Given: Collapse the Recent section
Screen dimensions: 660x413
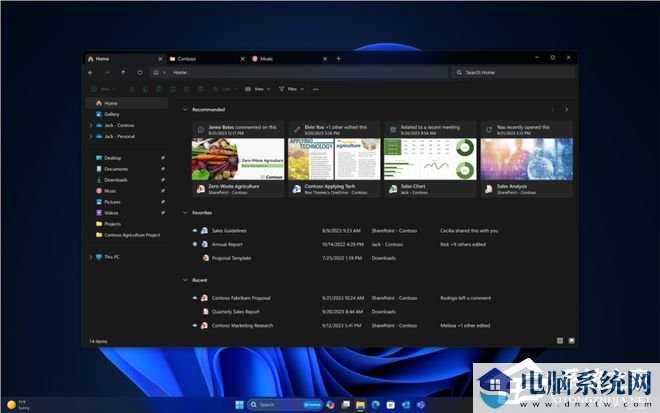Looking at the screenshot, I should [x=185, y=280].
